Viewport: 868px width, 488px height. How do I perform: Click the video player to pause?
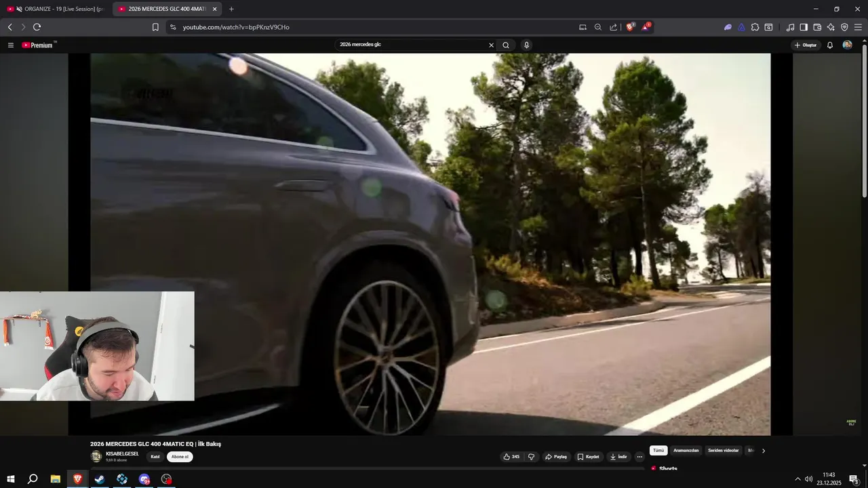point(430,244)
